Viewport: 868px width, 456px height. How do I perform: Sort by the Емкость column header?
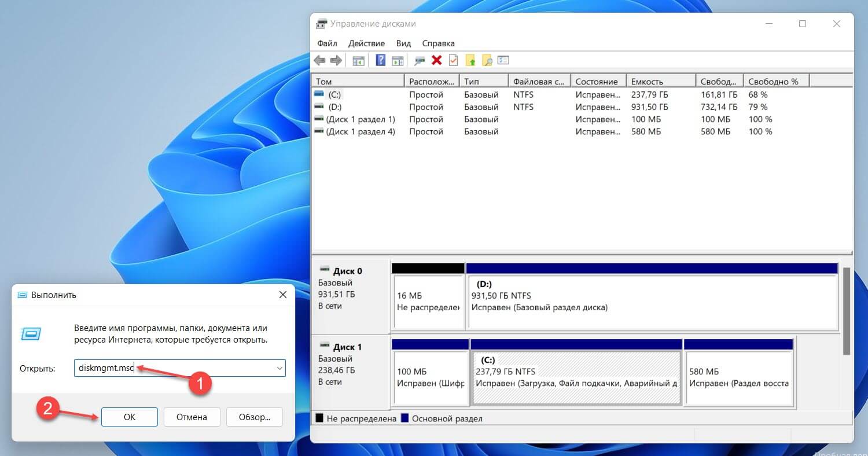click(661, 82)
